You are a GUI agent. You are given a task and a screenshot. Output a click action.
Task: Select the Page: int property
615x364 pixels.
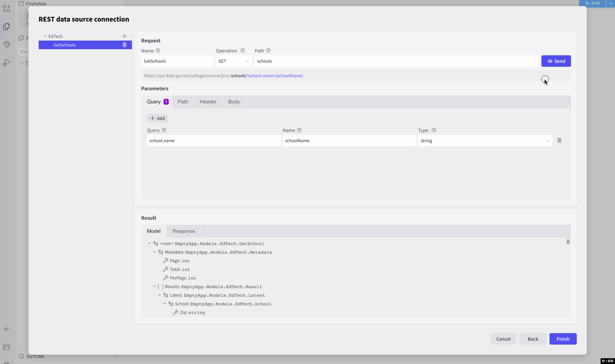click(x=180, y=261)
